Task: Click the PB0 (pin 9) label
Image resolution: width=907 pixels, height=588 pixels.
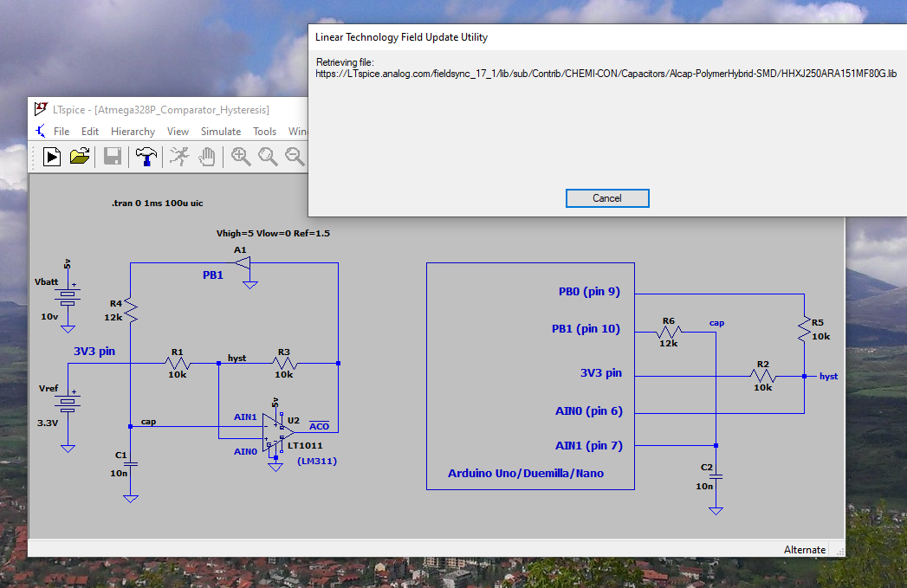Action: point(589,291)
